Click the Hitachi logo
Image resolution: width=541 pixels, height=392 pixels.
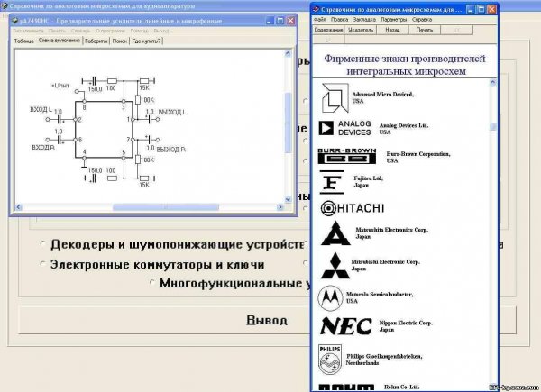click(353, 208)
